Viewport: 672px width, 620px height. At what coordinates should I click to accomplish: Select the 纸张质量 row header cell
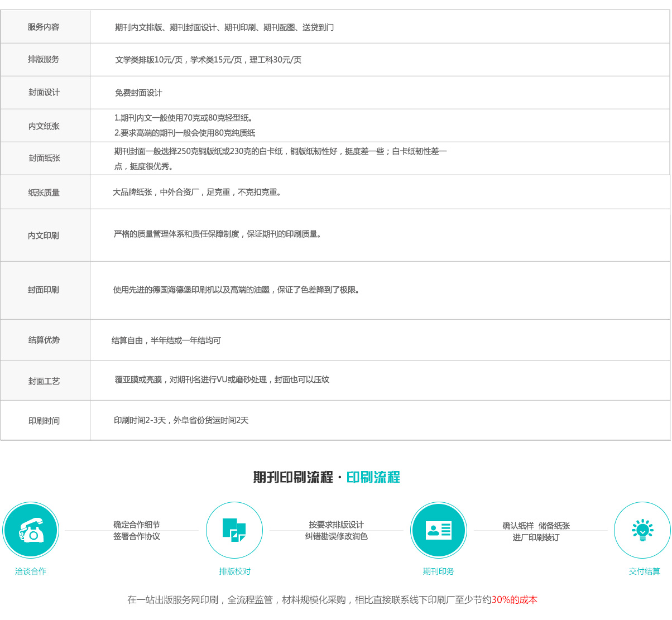pyautogui.click(x=44, y=193)
